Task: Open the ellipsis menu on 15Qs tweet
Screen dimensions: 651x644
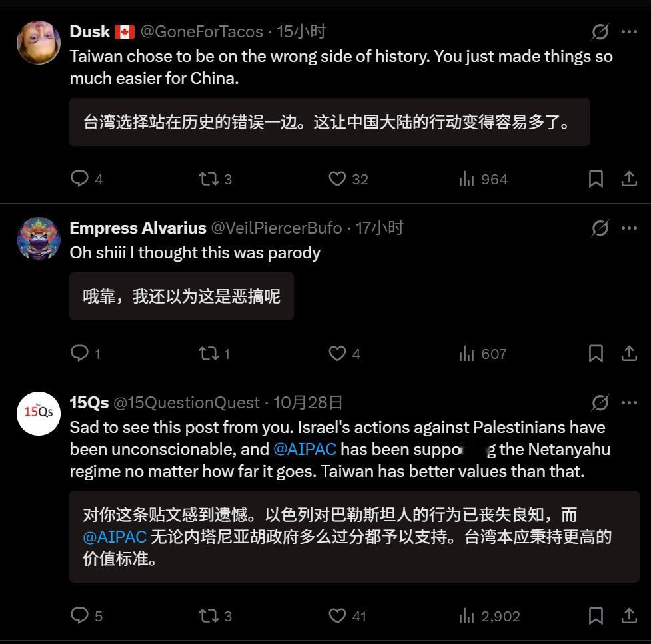Action: 629,402
